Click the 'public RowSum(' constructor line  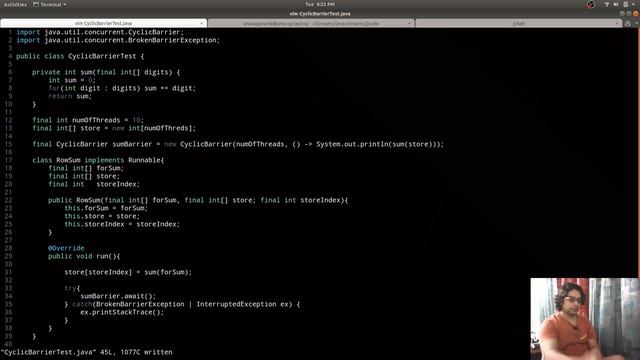tap(198, 200)
